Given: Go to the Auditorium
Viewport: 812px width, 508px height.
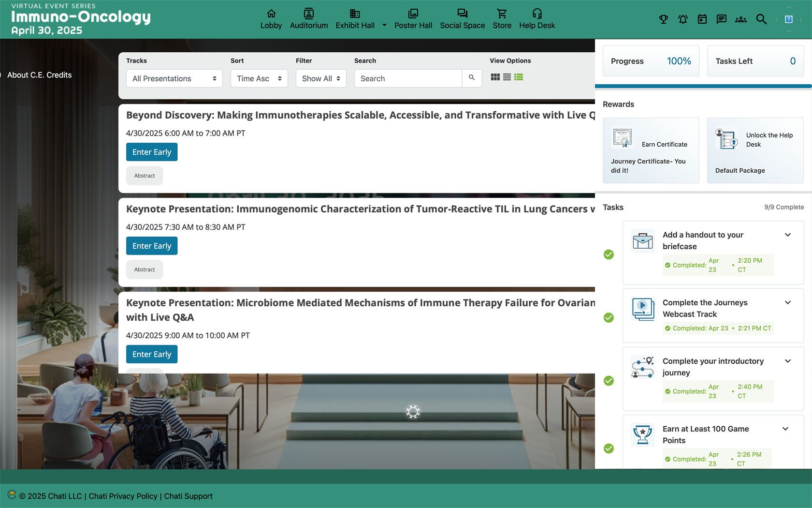Looking at the screenshot, I should coord(308,19).
